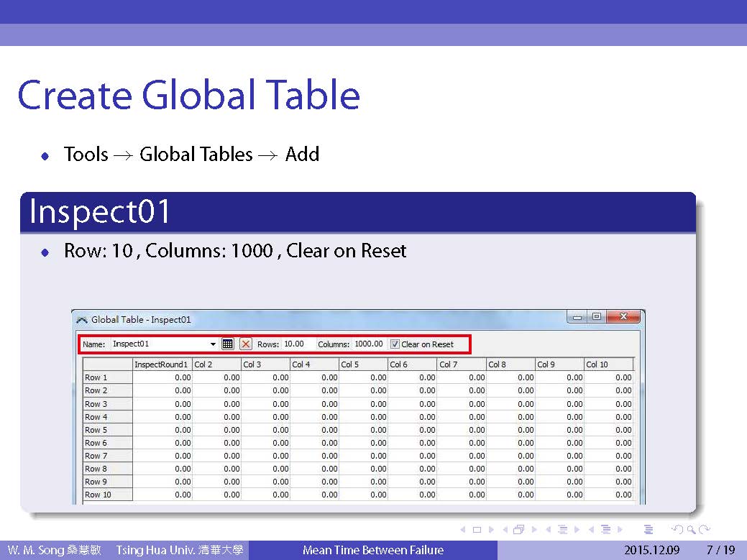Viewport: 747px width, 560px height.
Task: Maximize the Global Table window
Action: coord(596,317)
